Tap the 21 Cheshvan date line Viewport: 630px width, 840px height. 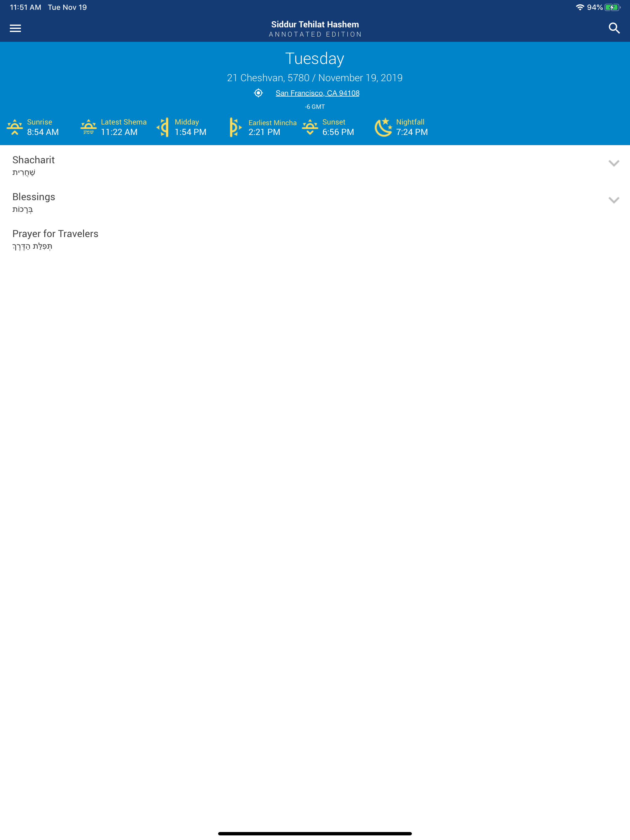315,78
